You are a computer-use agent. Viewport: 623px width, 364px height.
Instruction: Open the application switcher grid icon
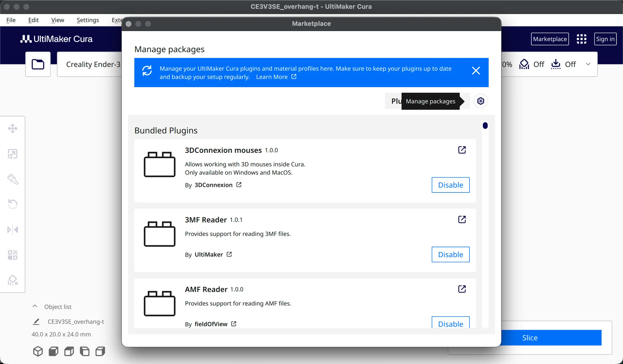point(581,39)
